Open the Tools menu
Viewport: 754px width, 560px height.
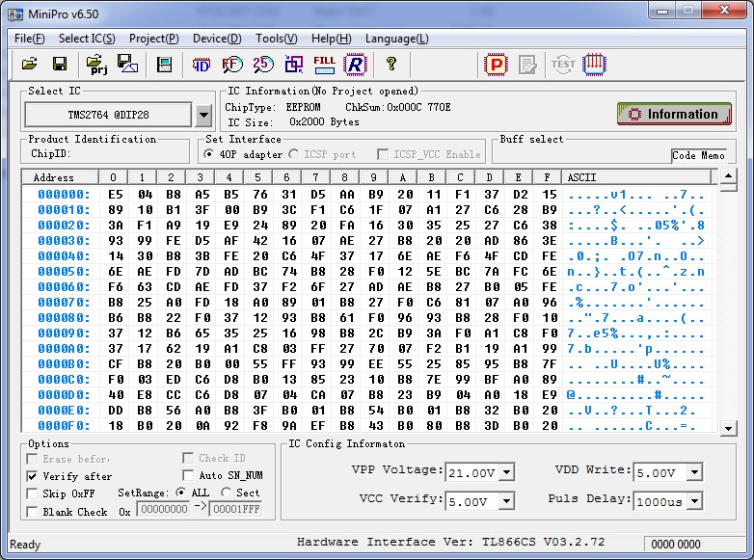(276, 39)
